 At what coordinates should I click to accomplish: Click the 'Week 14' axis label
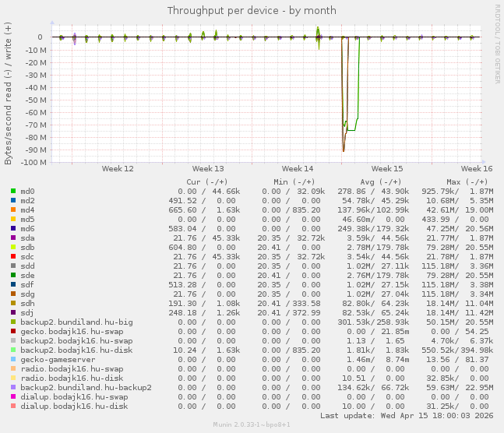(298, 169)
